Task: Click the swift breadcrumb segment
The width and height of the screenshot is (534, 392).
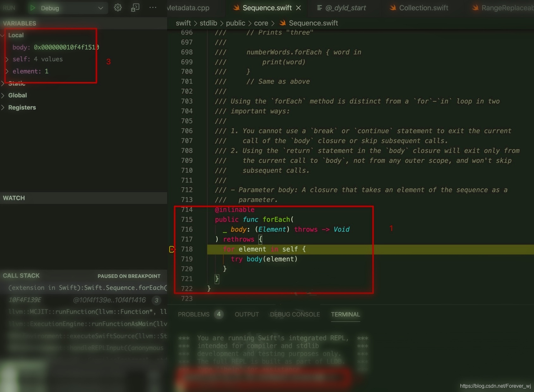Action: 183,23
